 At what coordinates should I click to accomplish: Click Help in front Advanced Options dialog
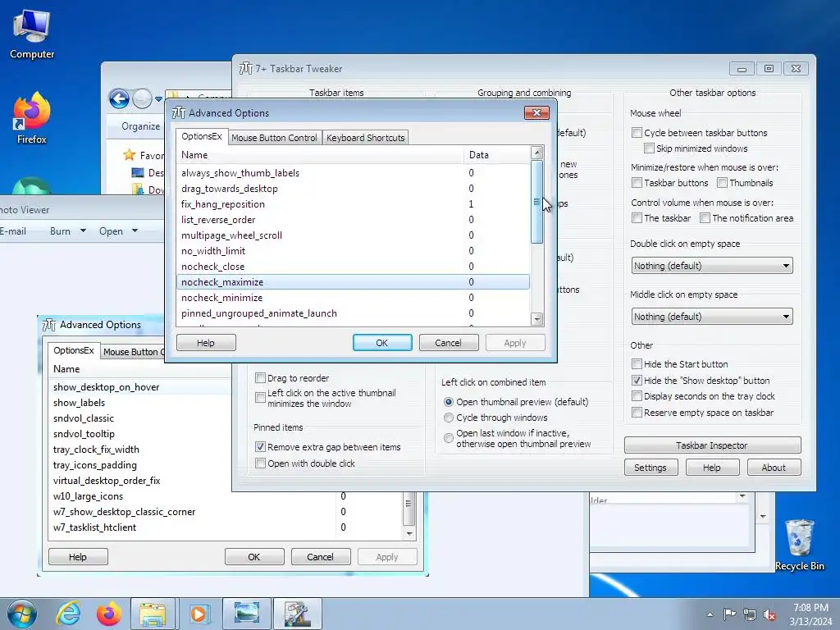click(206, 343)
